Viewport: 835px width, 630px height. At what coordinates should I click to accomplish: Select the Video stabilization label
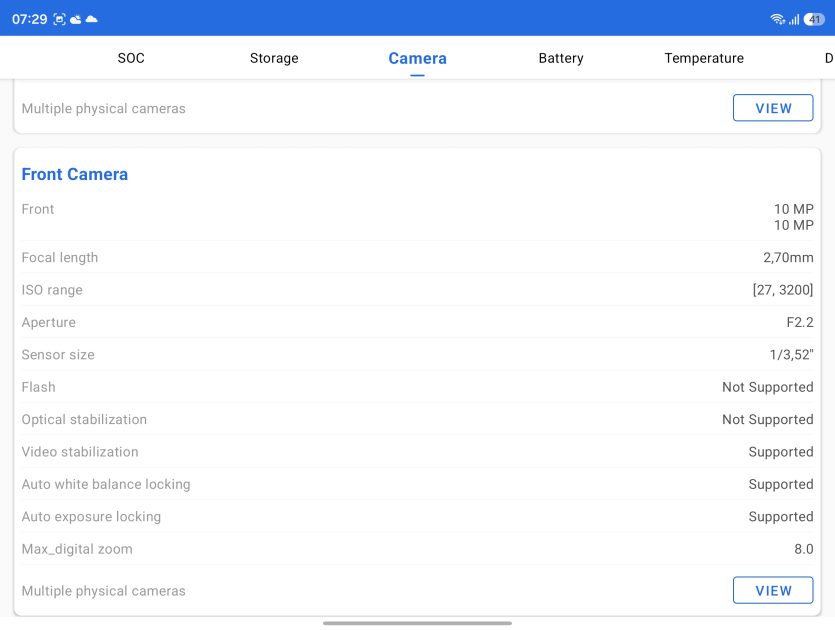pyautogui.click(x=80, y=452)
